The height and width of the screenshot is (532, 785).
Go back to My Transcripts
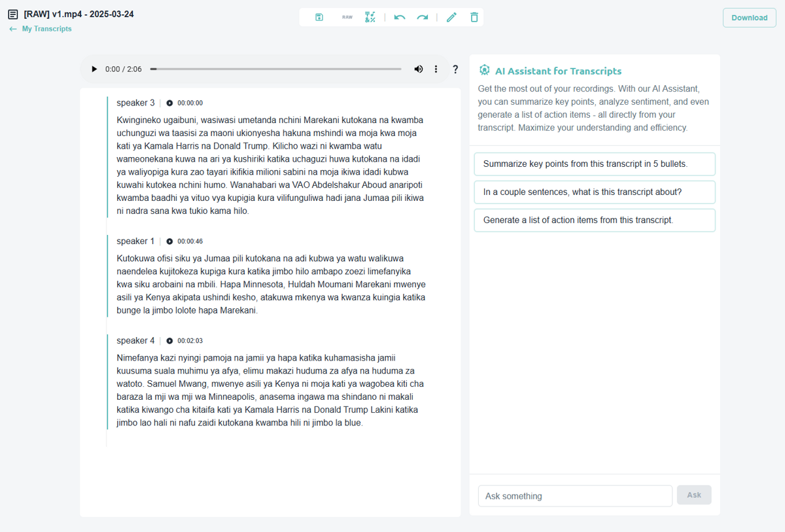coord(41,29)
